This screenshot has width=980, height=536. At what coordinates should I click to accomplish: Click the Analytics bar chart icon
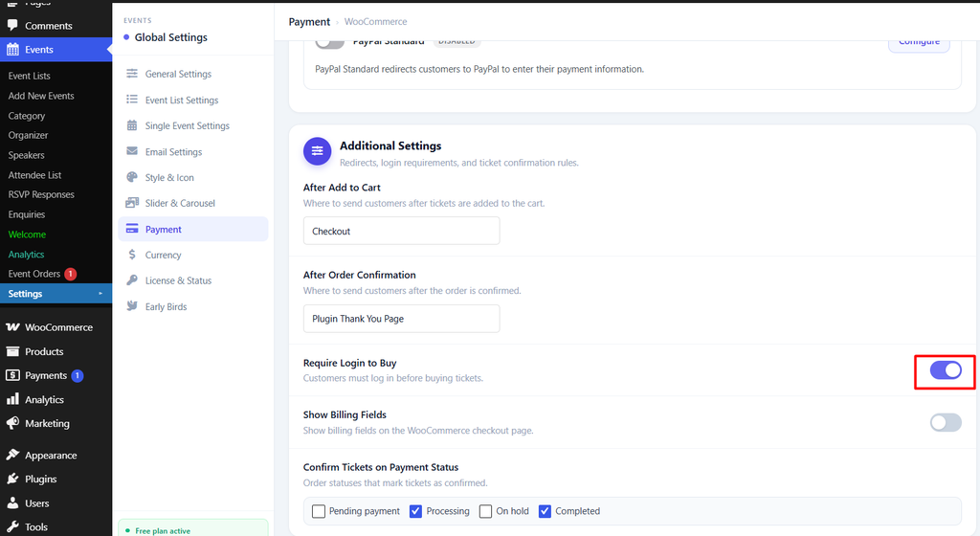[12, 399]
